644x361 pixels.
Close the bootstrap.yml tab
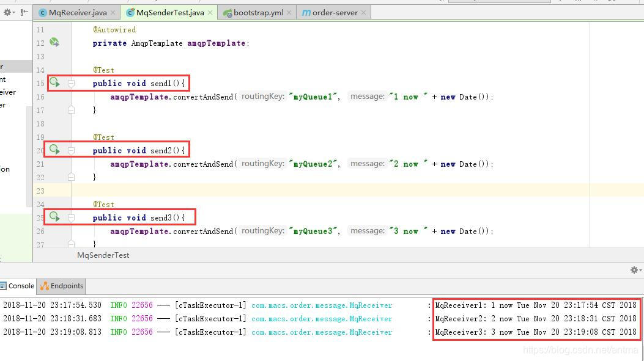point(289,13)
